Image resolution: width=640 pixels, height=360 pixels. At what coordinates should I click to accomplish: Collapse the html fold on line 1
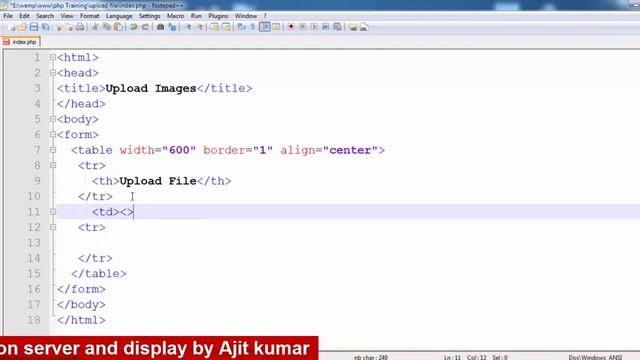tap(53, 58)
